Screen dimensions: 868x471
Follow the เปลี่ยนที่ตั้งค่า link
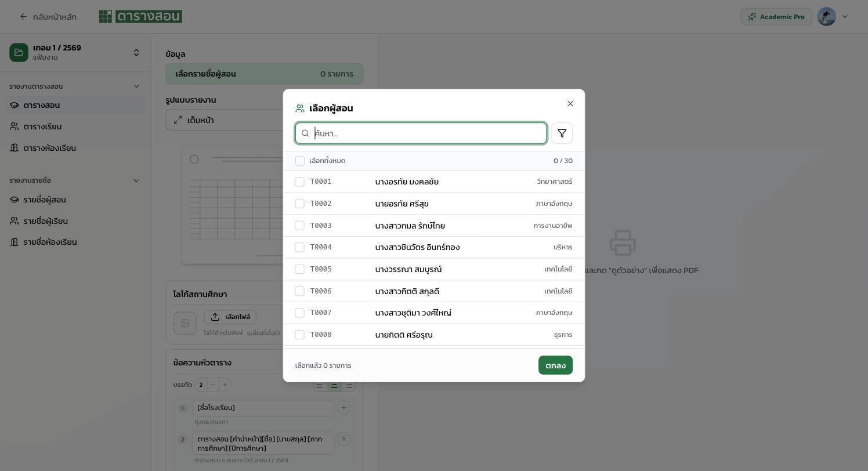pyautogui.click(x=263, y=333)
